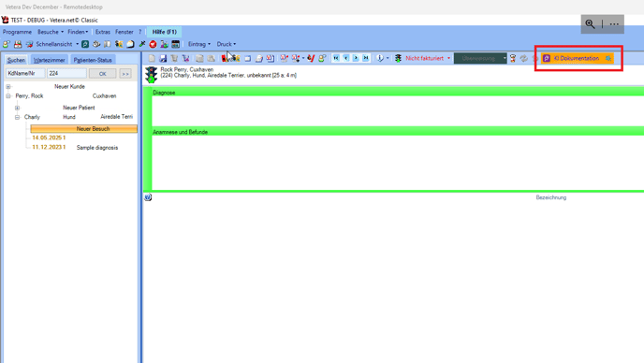644x363 pixels.
Task: Click the remote desktop zoom magnifier
Action: (591, 23)
